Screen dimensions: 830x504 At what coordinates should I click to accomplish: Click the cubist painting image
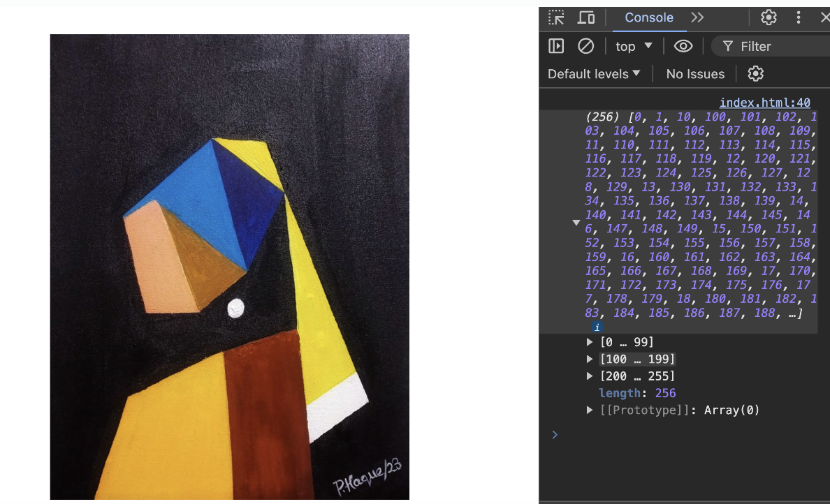(230, 267)
